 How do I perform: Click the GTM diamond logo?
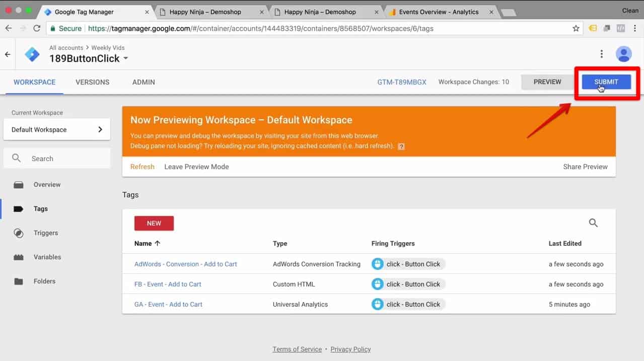pyautogui.click(x=32, y=53)
